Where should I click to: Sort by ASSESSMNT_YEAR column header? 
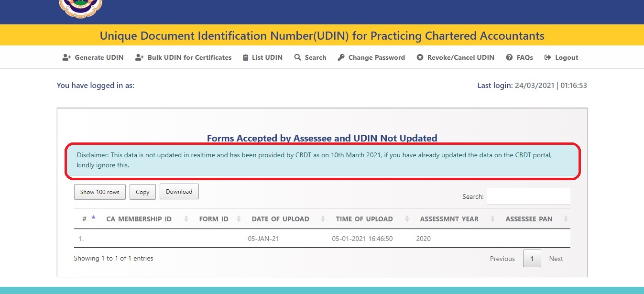coord(449,219)
